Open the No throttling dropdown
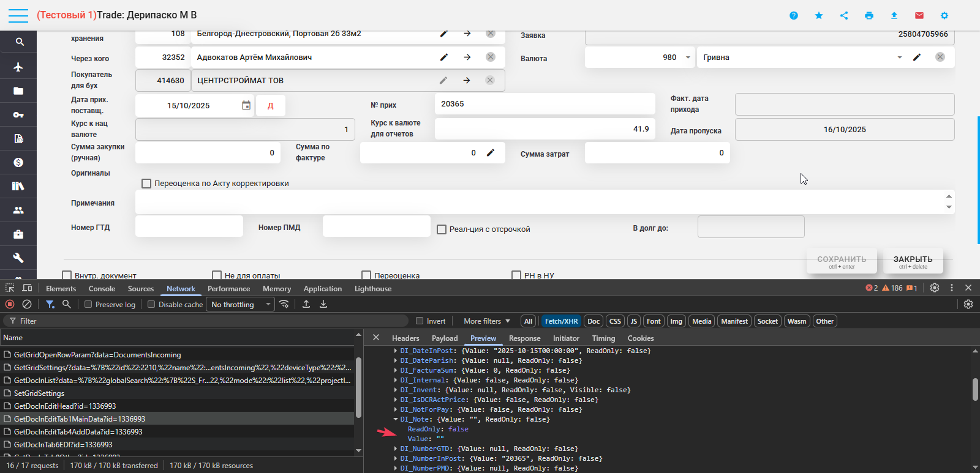 pyautogui.click(x=241, y=304)
